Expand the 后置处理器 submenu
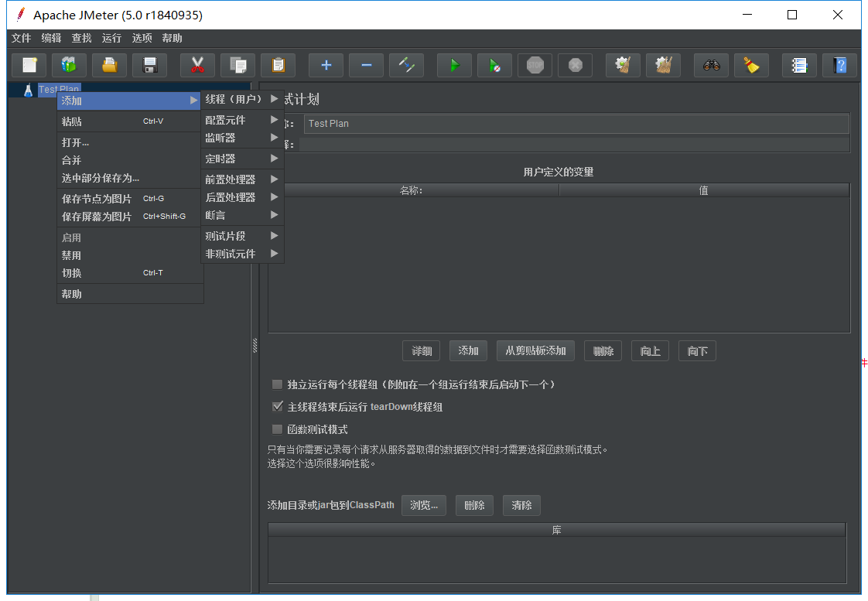This screenshot has width=868, height=601. point(242,197)
